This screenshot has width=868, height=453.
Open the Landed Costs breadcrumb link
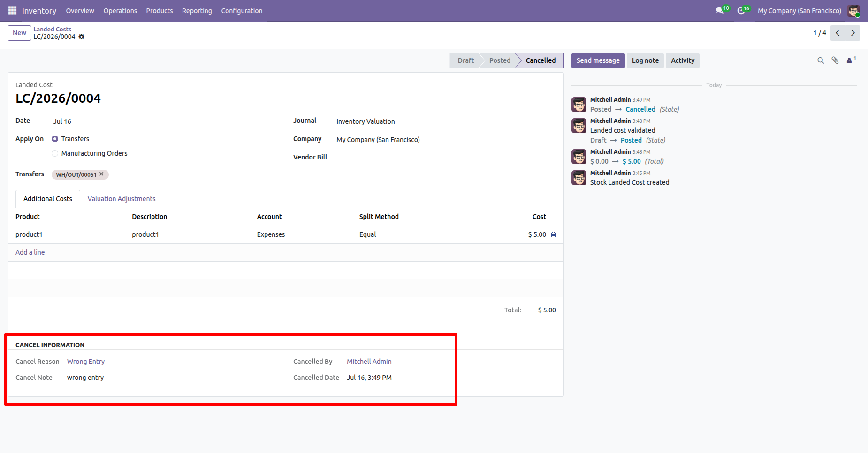click(x=52, y=29)
